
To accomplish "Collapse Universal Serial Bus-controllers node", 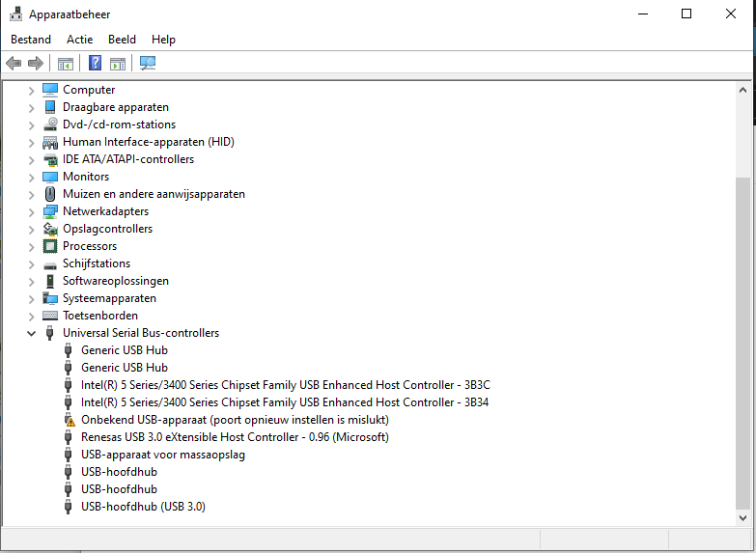I will pos(32,333).
